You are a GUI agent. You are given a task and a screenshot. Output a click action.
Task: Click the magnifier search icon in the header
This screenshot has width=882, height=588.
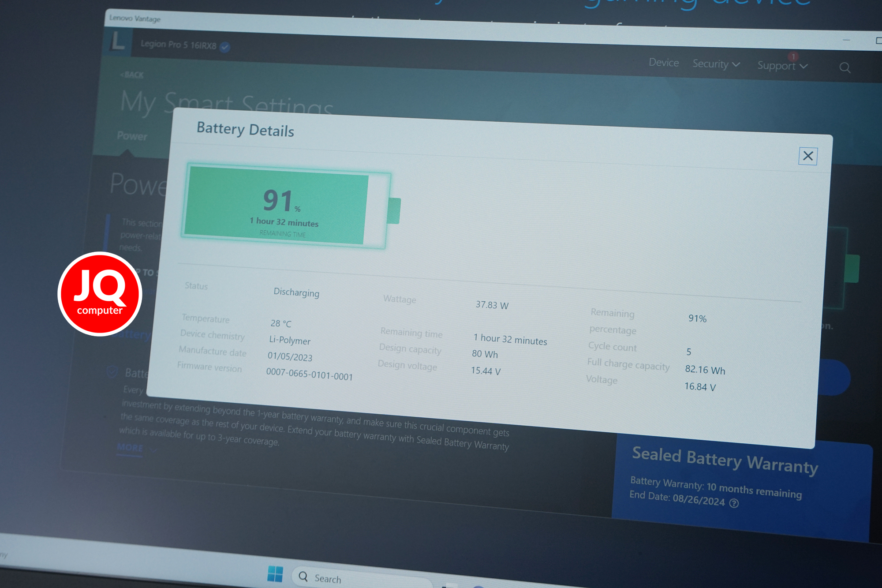(845, 68)
